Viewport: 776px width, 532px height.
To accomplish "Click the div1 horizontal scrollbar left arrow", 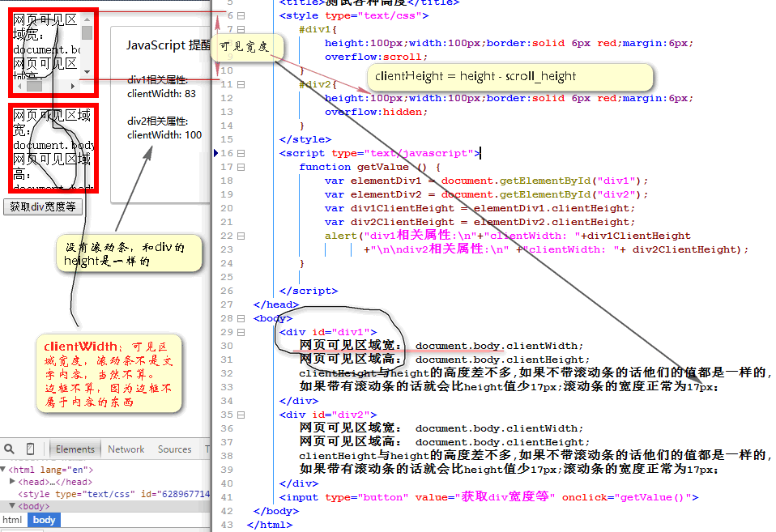I will click(19, 86).
